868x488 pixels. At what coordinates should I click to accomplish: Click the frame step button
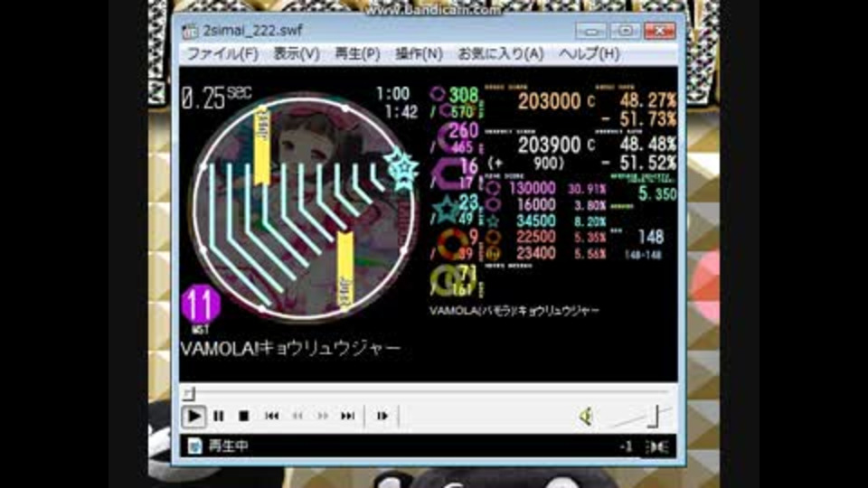[382, 416]
